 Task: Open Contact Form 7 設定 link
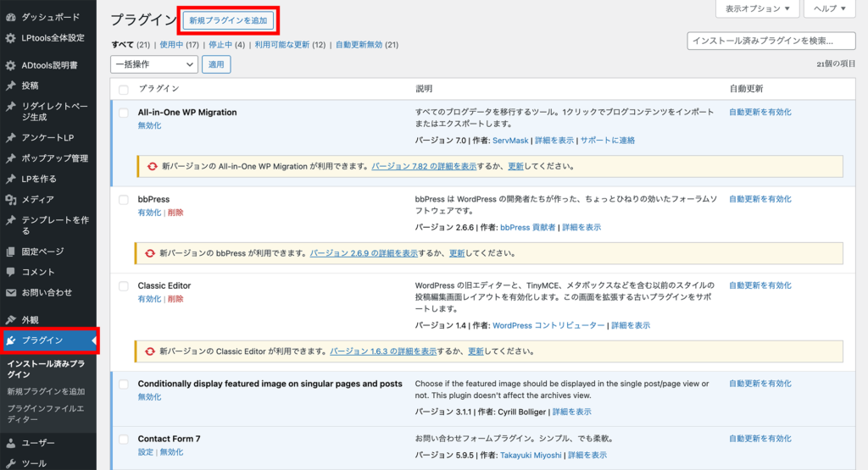[x=146, y=451]
